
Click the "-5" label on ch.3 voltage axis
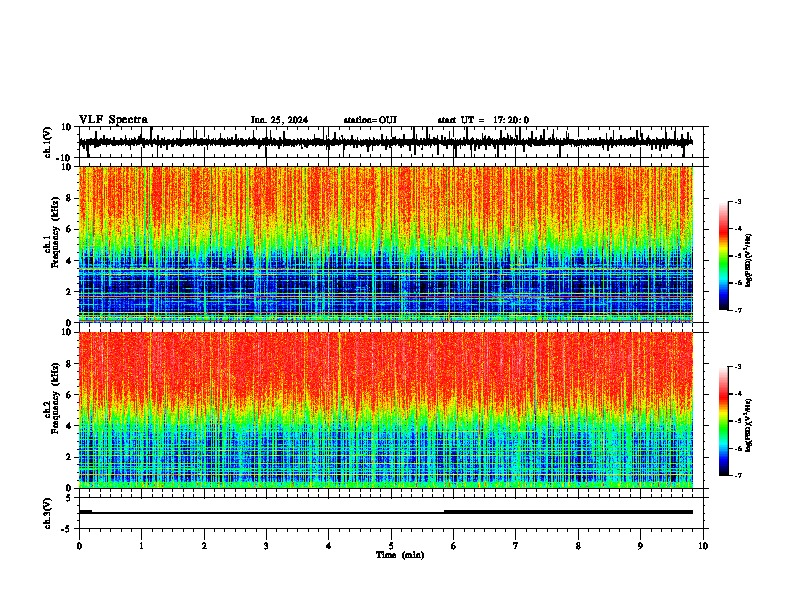[x=66, y=529]
